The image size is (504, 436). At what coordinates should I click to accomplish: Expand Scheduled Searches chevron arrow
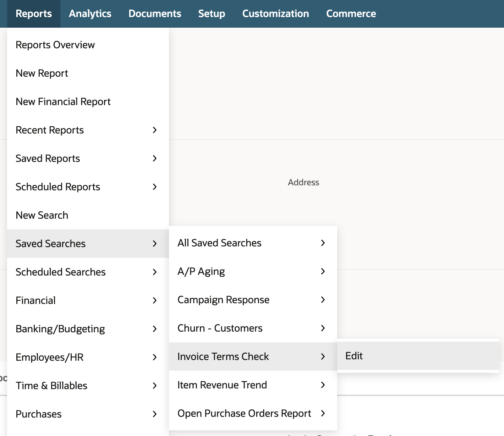click(155, 272)
